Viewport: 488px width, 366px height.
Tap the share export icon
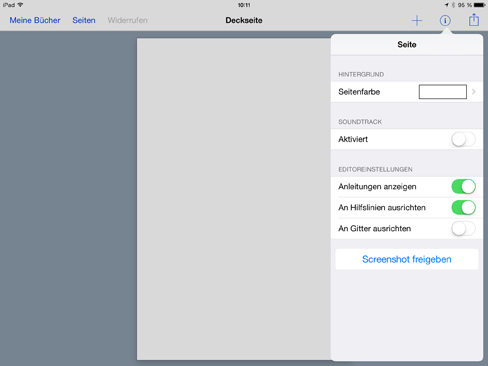coord(474,20)
